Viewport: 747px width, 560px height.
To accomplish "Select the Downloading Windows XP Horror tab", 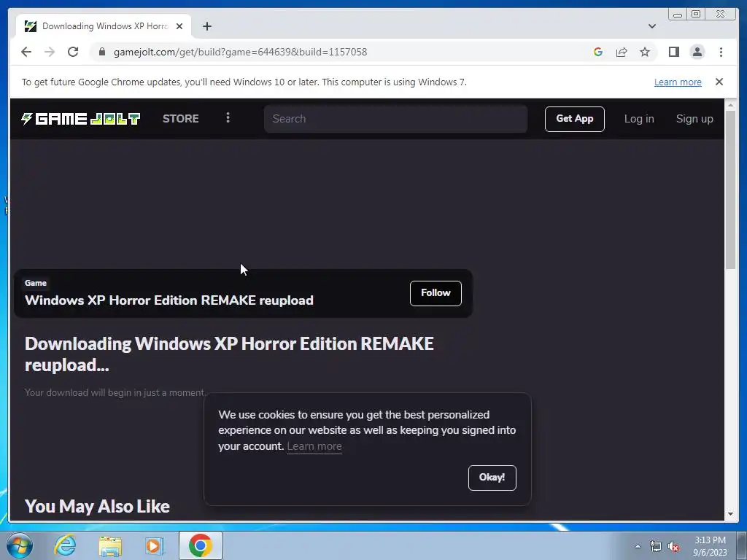I will (104, 26).
